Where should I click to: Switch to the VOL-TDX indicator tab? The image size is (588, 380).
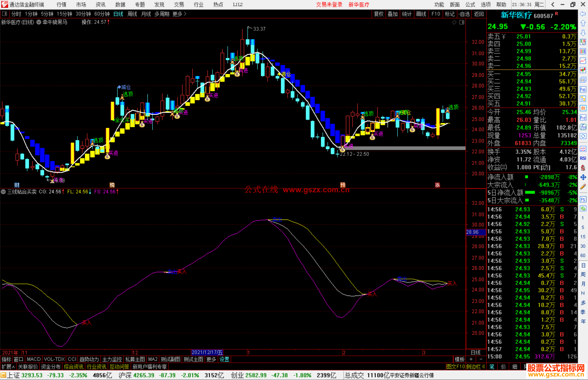pyautogui.click(x=54, y=359)
